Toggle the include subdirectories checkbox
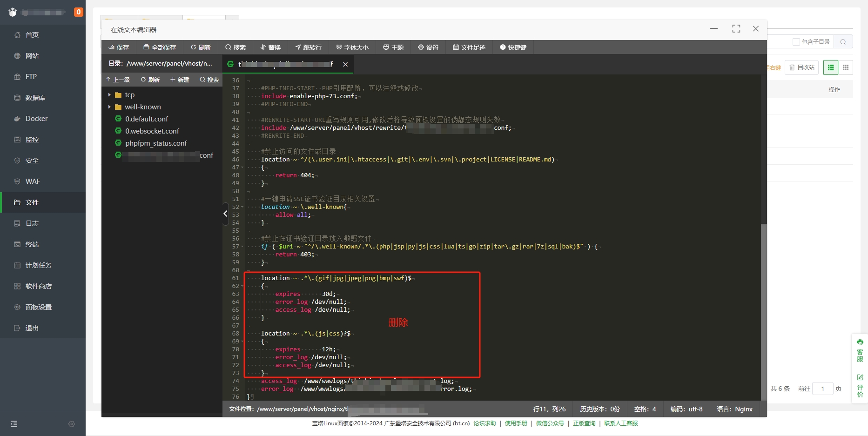The width and height of the screenshot is (868, 436). 796,42
